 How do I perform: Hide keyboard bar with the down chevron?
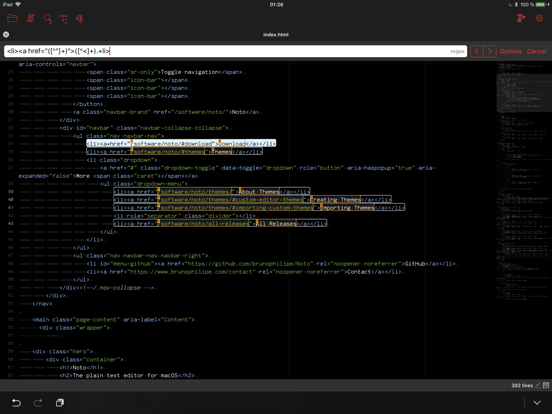(x=537, y=402)
